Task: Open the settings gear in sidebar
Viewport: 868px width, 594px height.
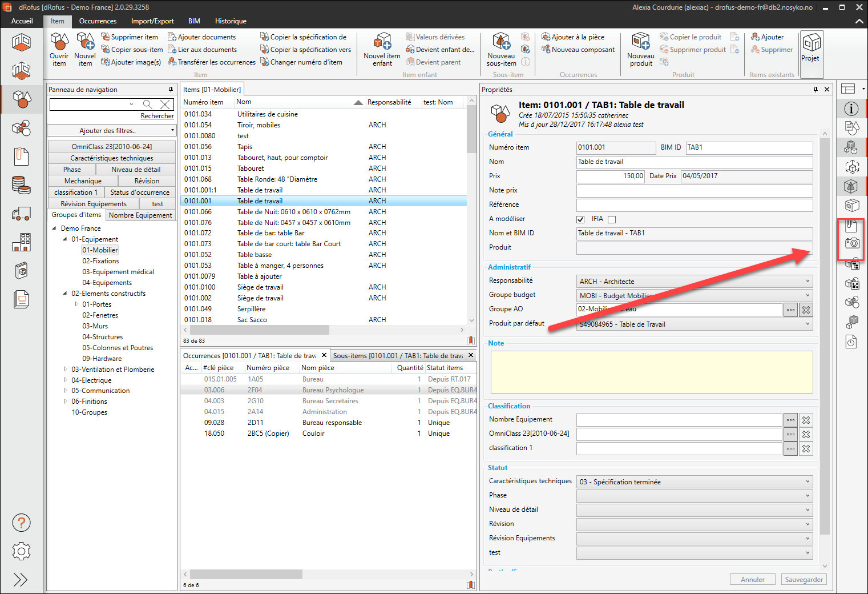Action: point(21,551)
